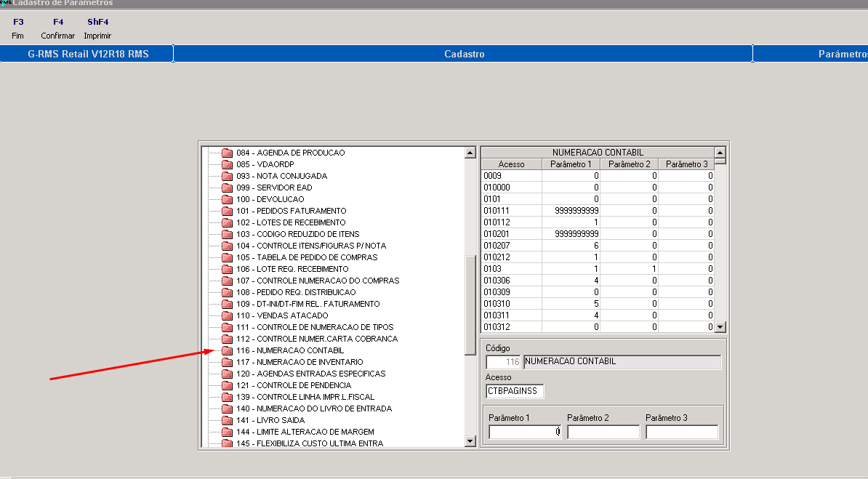Click folder icon for 141 - LIVRO SAIDA
Screen dimensions: 868x479
point(227,420)
